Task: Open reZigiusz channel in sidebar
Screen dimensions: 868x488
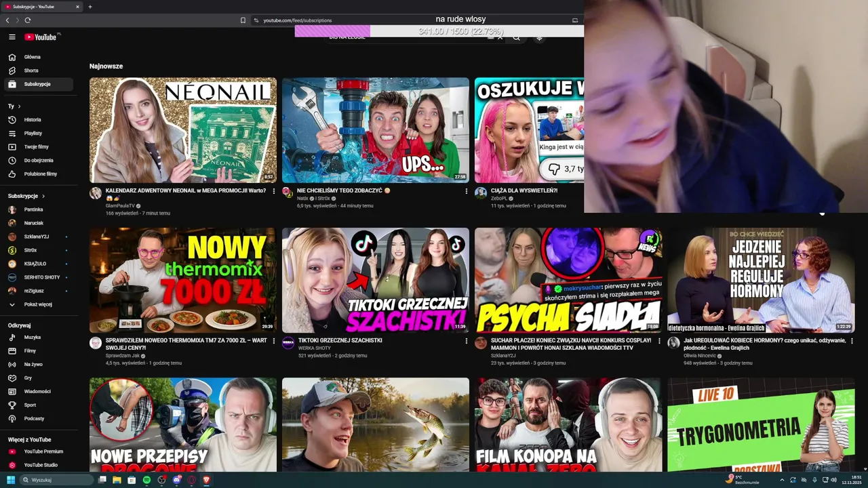Action: click(40, 291)
